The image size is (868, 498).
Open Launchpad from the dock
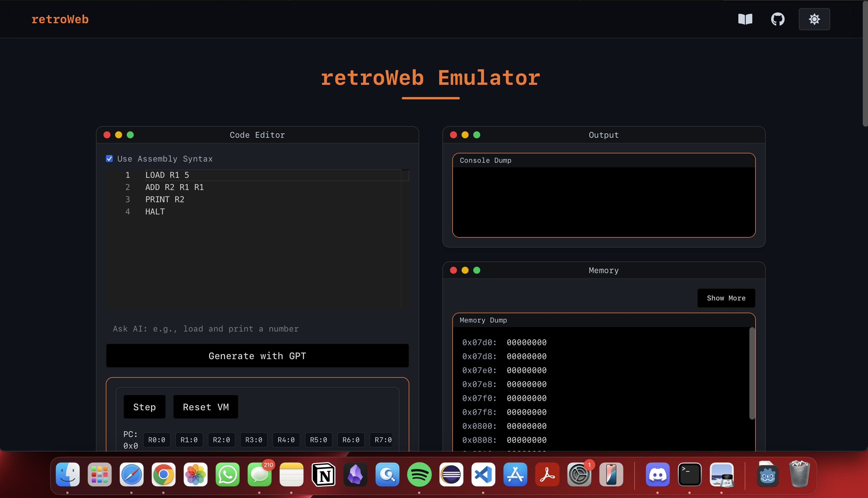100,474
